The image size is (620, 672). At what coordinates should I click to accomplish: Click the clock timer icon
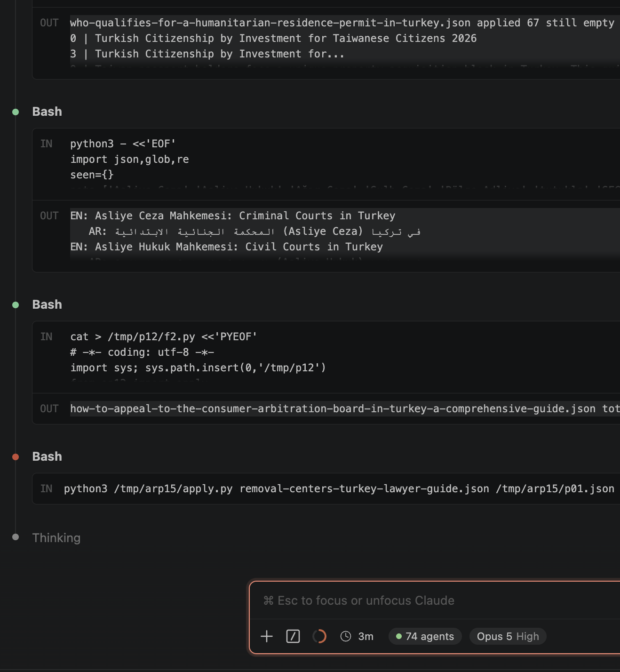coord(346,636)
